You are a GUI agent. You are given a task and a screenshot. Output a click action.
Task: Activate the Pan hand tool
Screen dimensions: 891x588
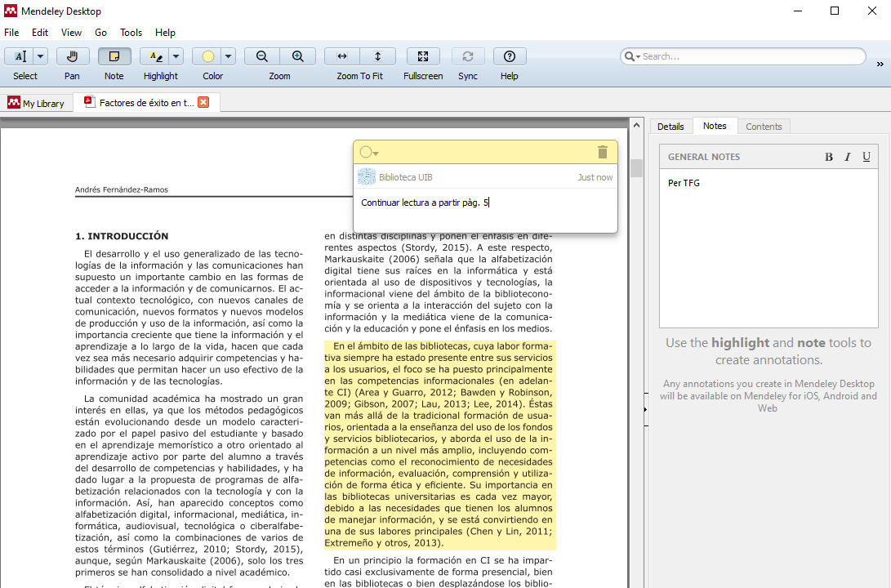pyautogui.click(x=72, y=56)
